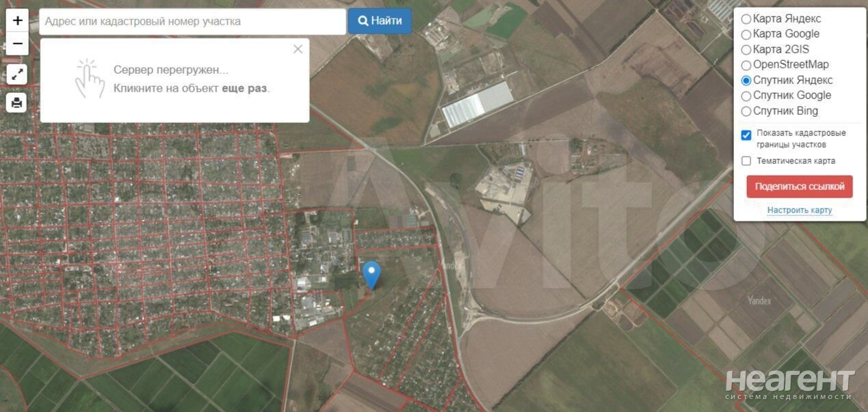This screenshot has width=868, height=412.
Task: Enable Тематическая карта checkbox
Action: pyautogui.click(x=746, y=161)
